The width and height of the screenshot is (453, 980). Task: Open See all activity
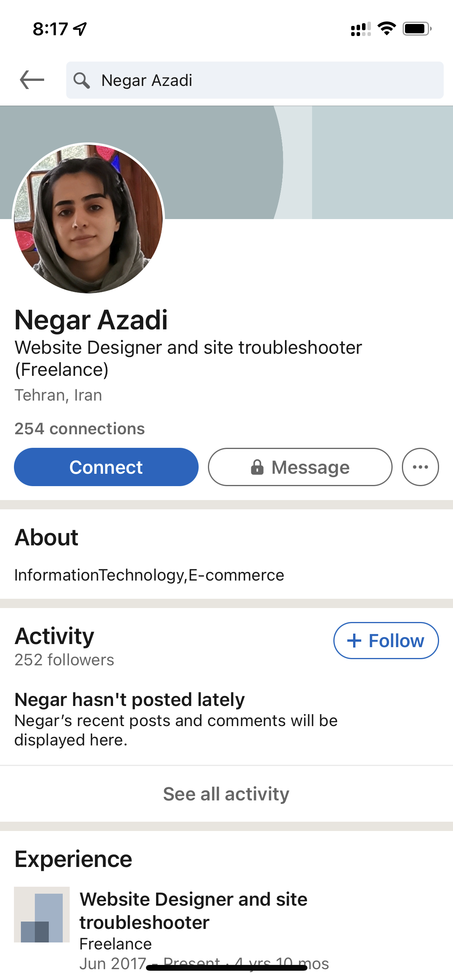(x=226, y=794)
